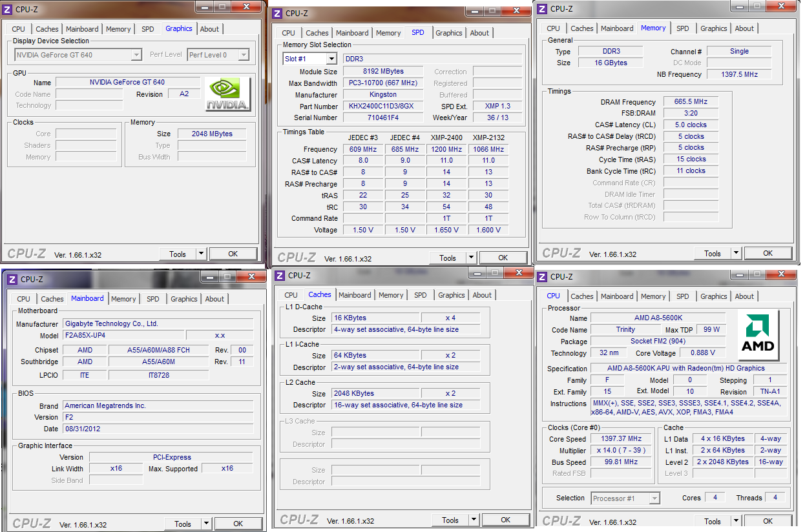The height and width of the screenshot is (532, 805).
Task: Click the AMD logo in the Processor section
Action: 758,334
